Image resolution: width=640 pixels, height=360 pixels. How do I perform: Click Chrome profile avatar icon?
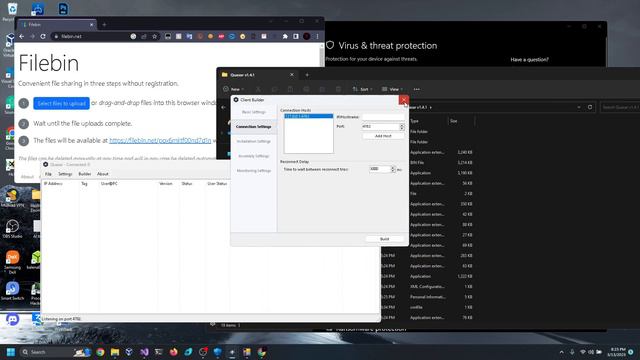click(x=307, y=36)
